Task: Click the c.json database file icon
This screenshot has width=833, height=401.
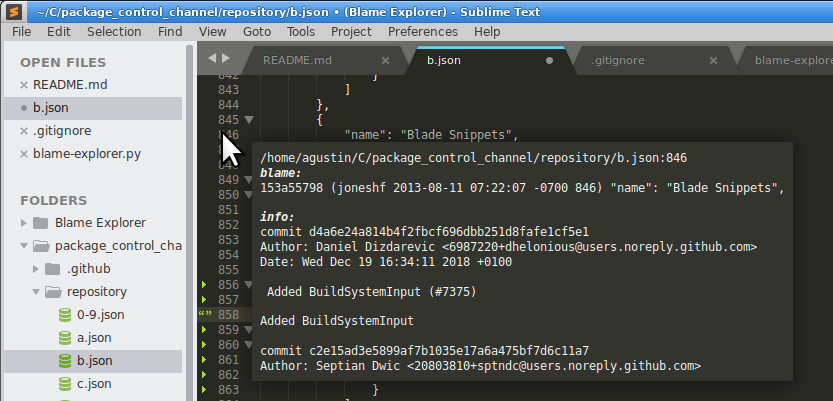Action: coord(64,384)
